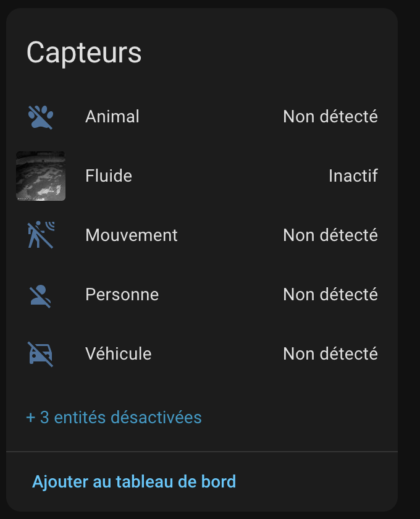Select the Mouvement sensor label
This screenshot has height=519, width=420.
point(132,235)
